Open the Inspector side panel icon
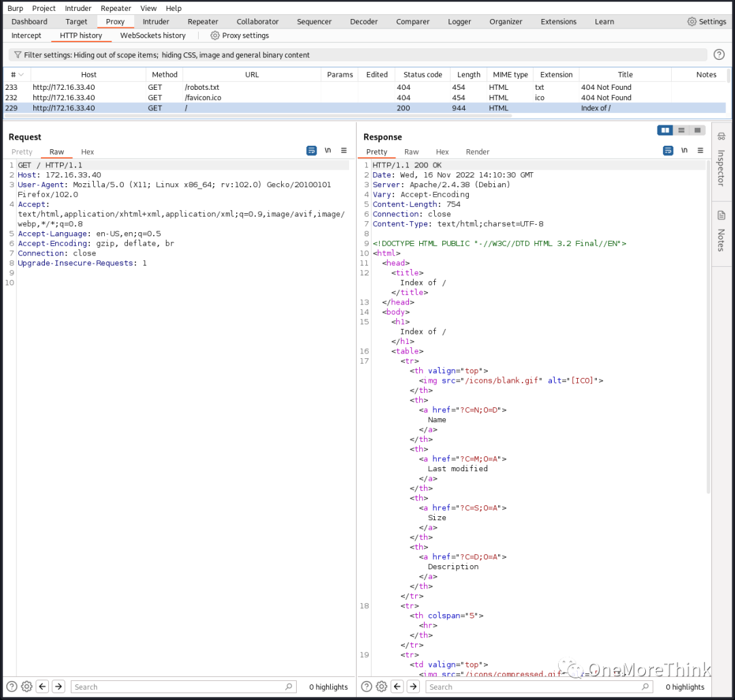 [x=721, y=136]
